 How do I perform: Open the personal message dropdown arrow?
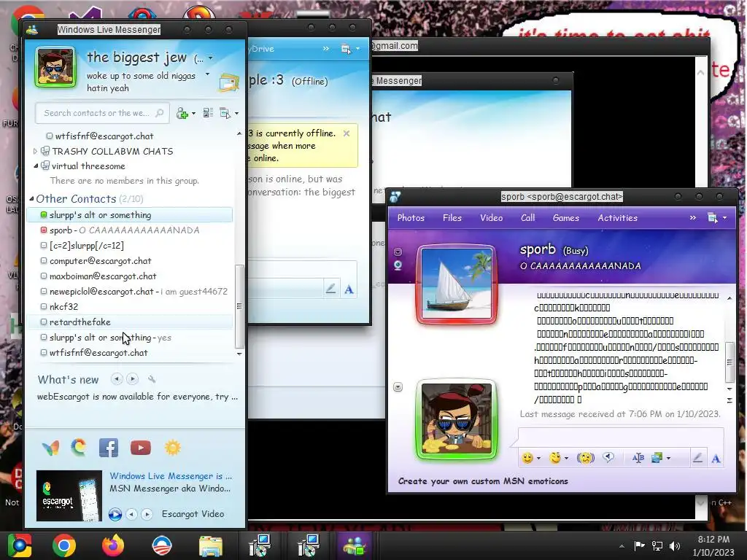point(207,74)
